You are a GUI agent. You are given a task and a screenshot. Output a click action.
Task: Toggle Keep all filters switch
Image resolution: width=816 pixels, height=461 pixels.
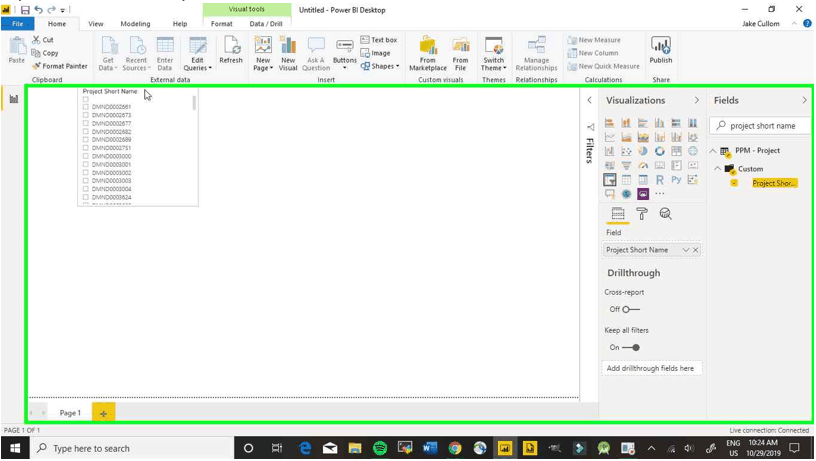(x=631, y=347)
